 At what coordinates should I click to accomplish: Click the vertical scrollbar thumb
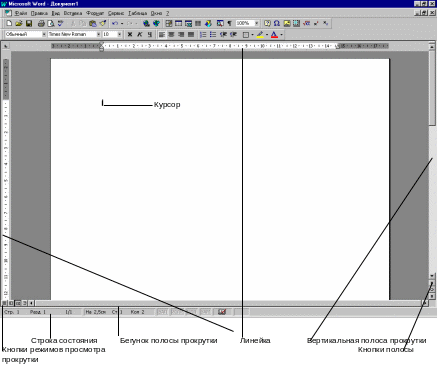(432, 88)
